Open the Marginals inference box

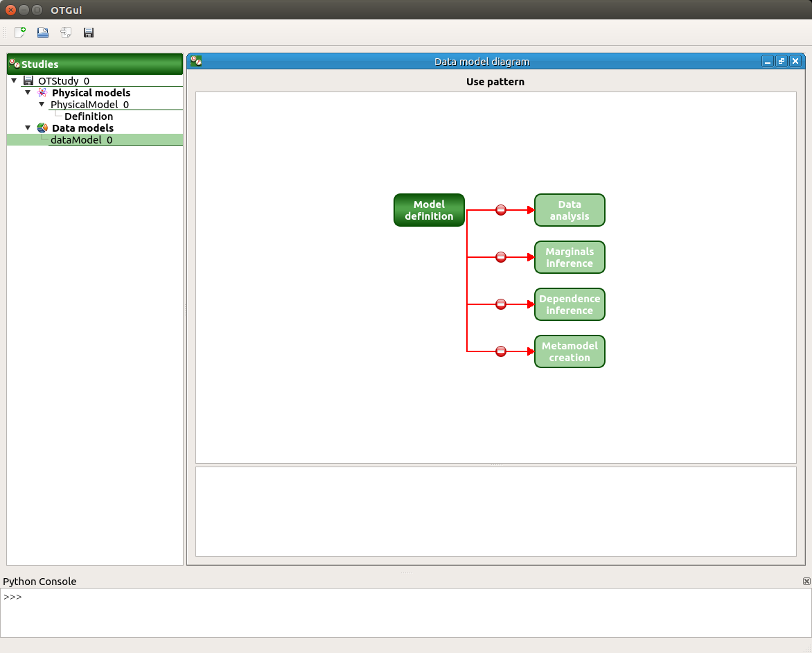570,257
